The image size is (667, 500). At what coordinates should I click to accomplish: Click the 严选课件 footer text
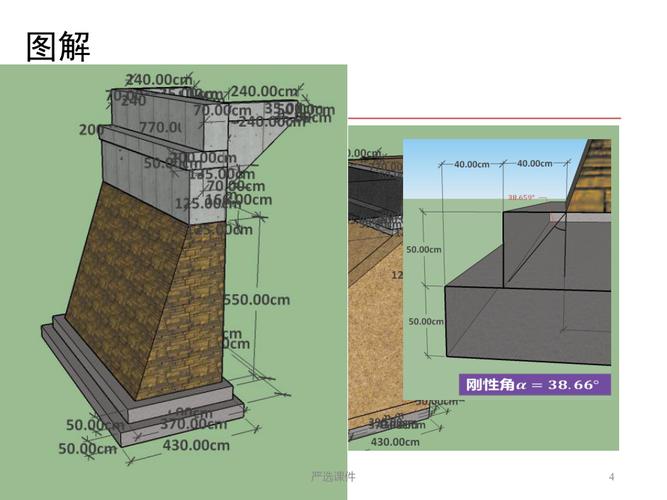click(333, 475)
